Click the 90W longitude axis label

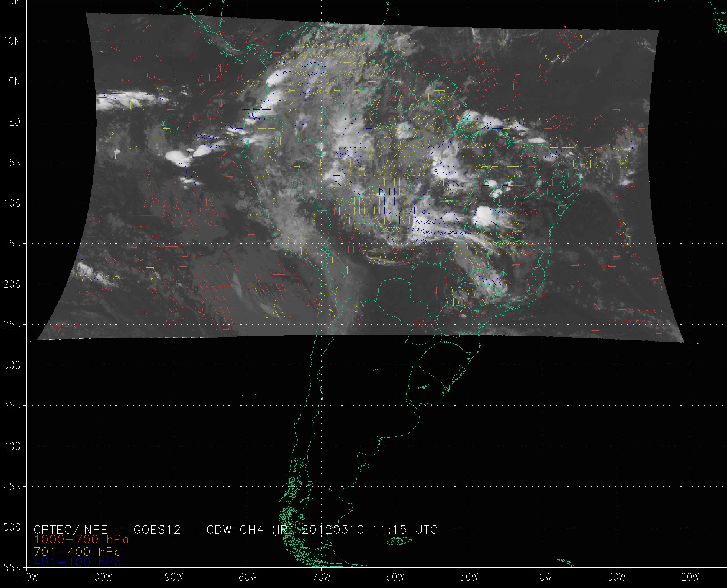tap(174, 577)
